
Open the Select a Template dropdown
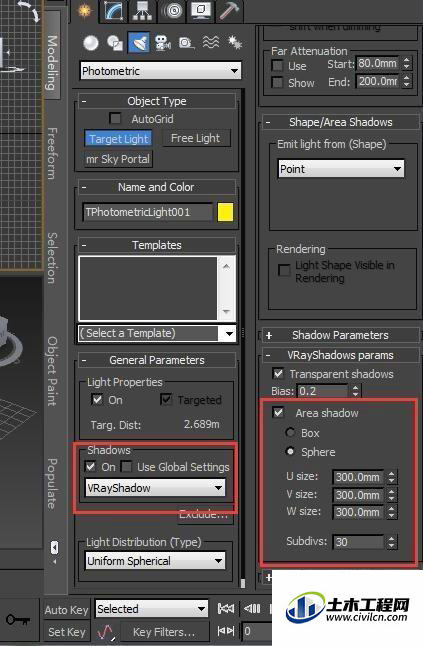point(157,333)
